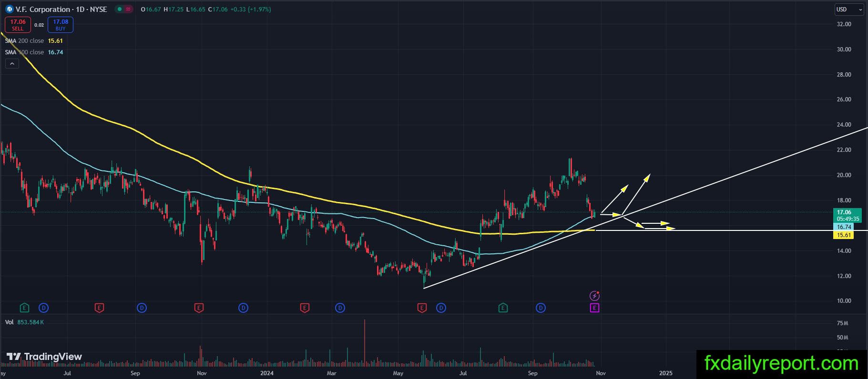Open the dividend marker in June 2024
Viewport: 868px width, 379px height.
[441, 308]
